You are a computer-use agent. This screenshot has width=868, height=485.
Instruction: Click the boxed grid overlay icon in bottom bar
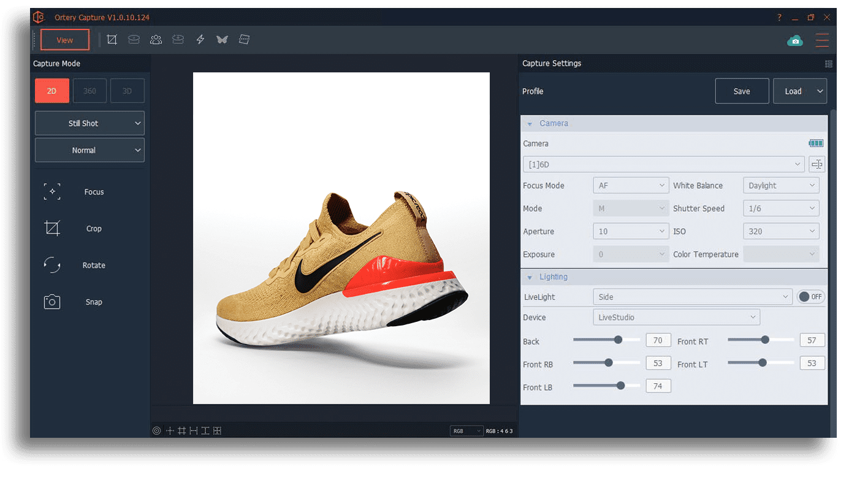point(217,431)
